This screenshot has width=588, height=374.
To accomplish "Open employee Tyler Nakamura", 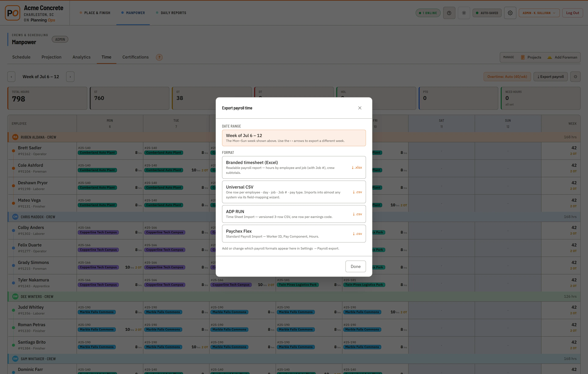I will (x=33, y=280).
